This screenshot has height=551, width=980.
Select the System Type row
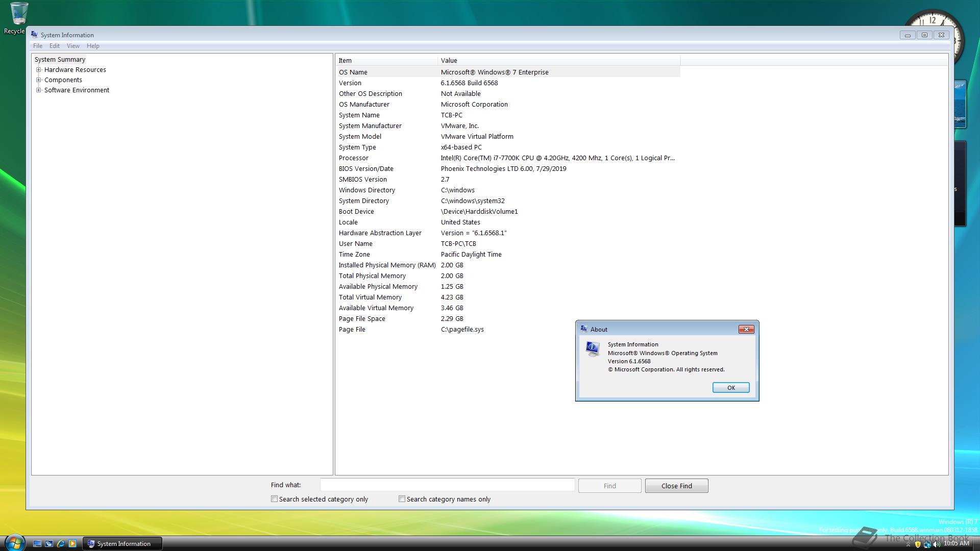508,147
